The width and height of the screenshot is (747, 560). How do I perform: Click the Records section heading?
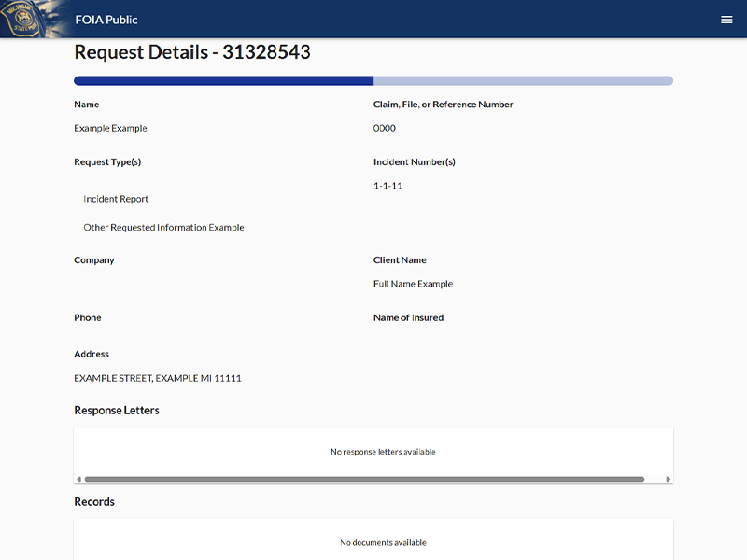pyautogui.click(x=94, y=501)
